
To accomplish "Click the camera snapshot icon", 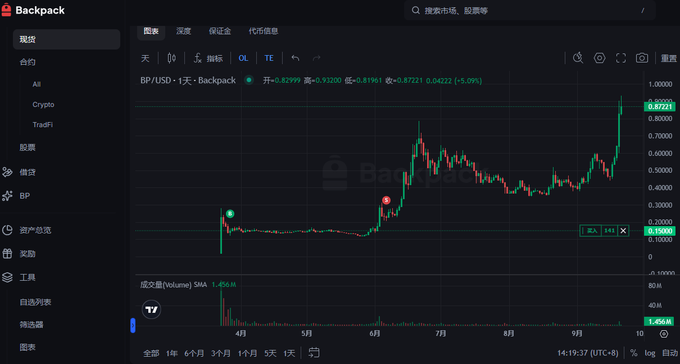I will pos(642,58).
